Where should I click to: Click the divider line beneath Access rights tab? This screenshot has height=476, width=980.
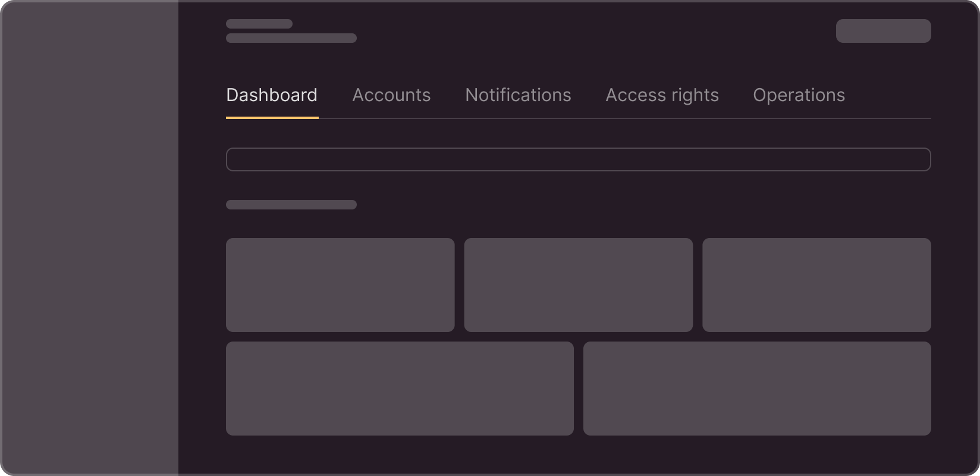coord(662,118)
